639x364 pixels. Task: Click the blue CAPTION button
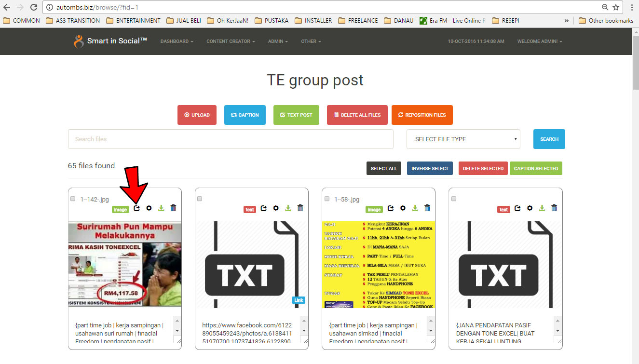click(x=245, y=115)
